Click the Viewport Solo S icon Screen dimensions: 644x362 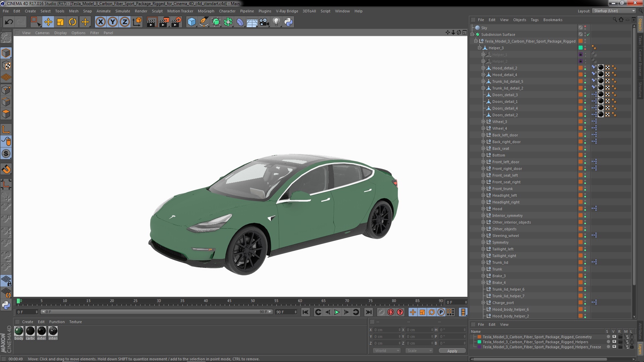[x=6, y=154]
